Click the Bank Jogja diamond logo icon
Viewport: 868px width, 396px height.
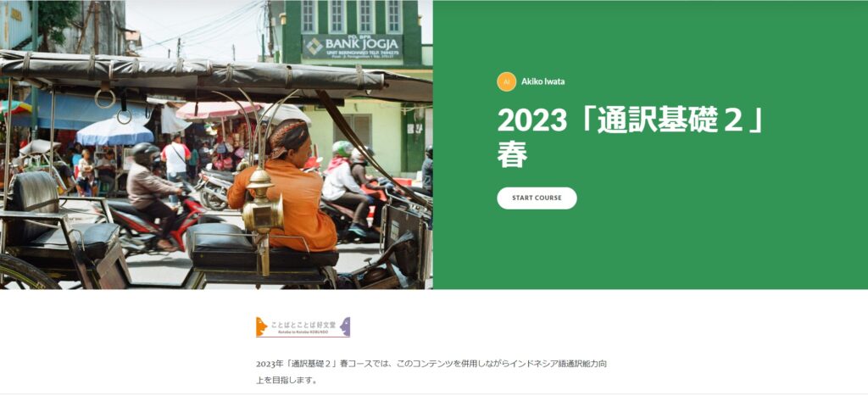(314, 46)
